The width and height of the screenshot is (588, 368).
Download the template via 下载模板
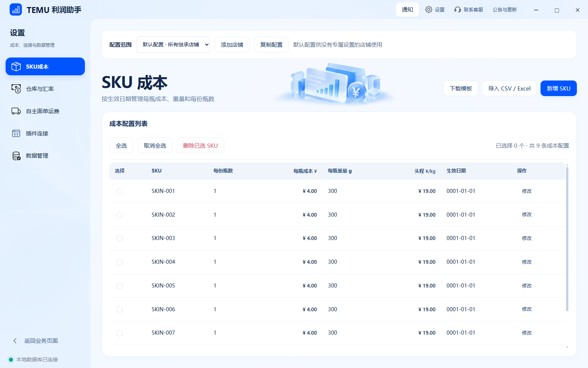pyautogui.click(x=461, y=88)
